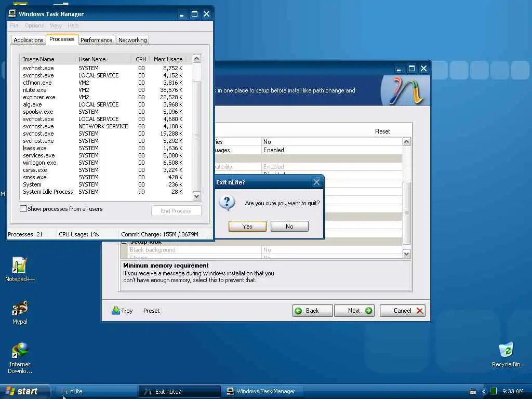Minimize the nLite window
This screenshot has height=399, width=532.
pyautogui.click(x=399, y=69)
